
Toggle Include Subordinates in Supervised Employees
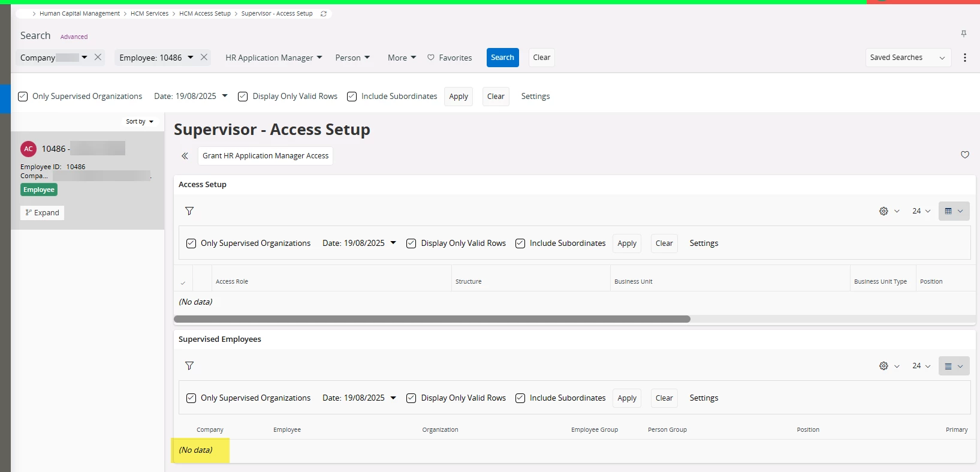click(520, 398)
